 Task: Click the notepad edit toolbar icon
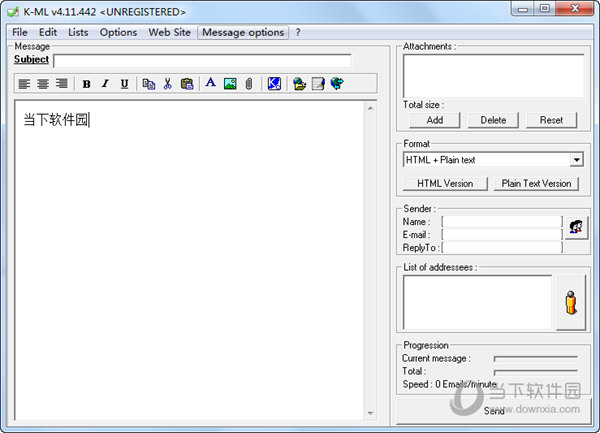pos(318,84)
